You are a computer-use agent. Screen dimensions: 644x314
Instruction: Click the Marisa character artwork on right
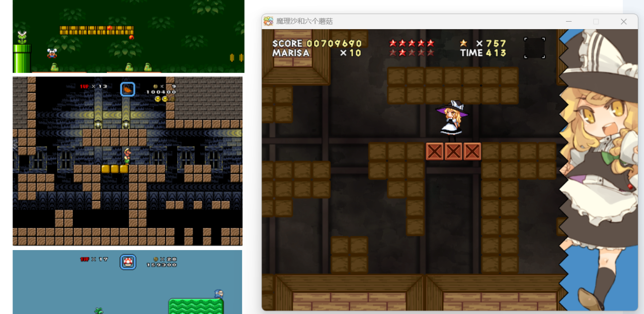[x=598, y=170]
